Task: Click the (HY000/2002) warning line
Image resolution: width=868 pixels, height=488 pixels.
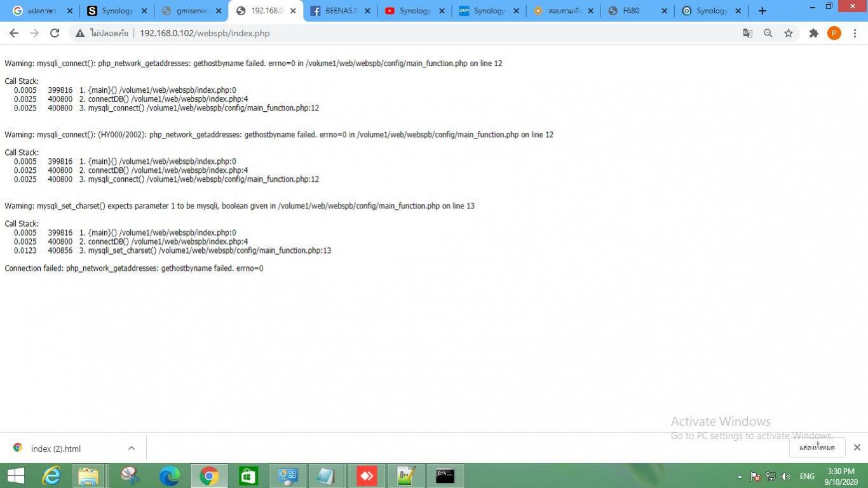Action: click(279, 135)
